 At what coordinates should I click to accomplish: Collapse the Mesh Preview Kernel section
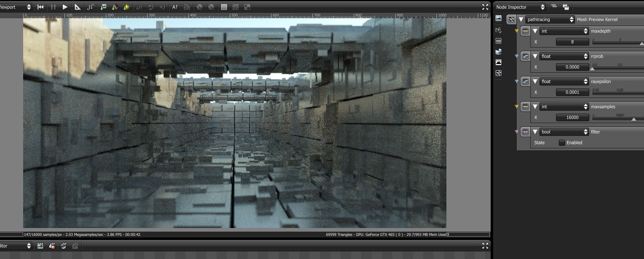click(x=521, y=19)
